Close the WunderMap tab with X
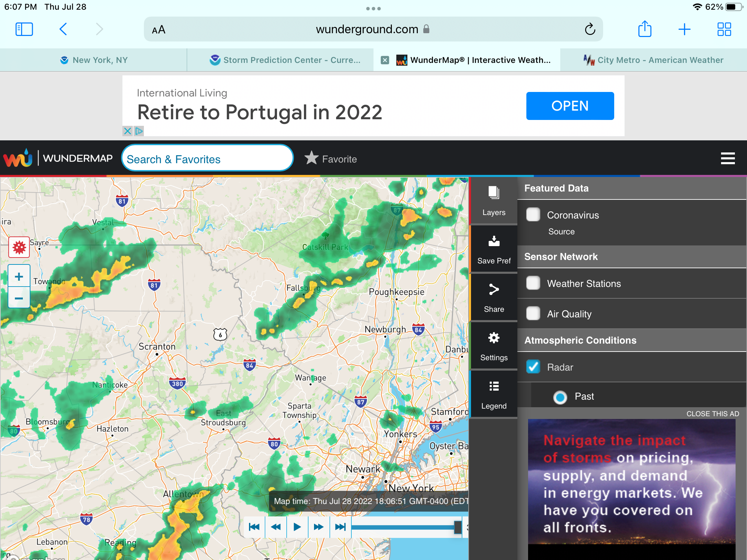 click(x=385, y=60)
